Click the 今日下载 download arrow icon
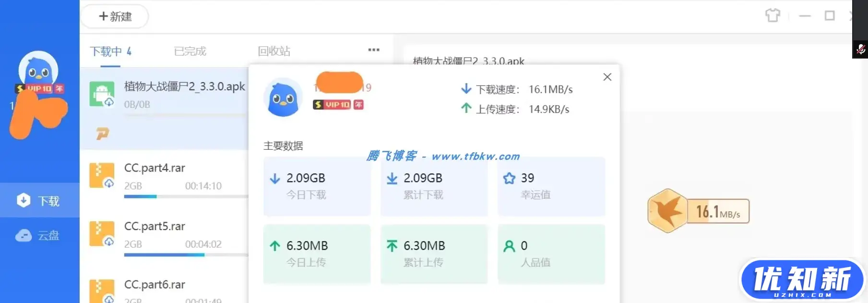The width and height of the screenshot is (868, 303). coord(275,179)
